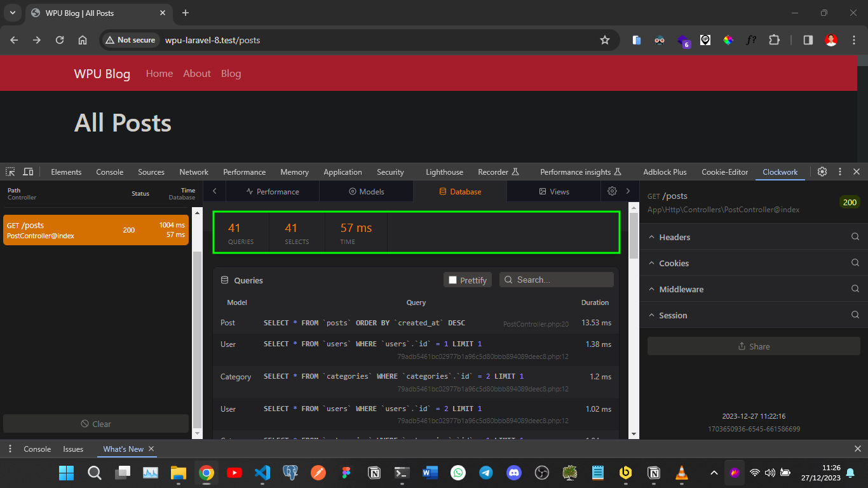Open the browser extensions puzzle icon
This screenshot has height=488, width=868.
774,39
